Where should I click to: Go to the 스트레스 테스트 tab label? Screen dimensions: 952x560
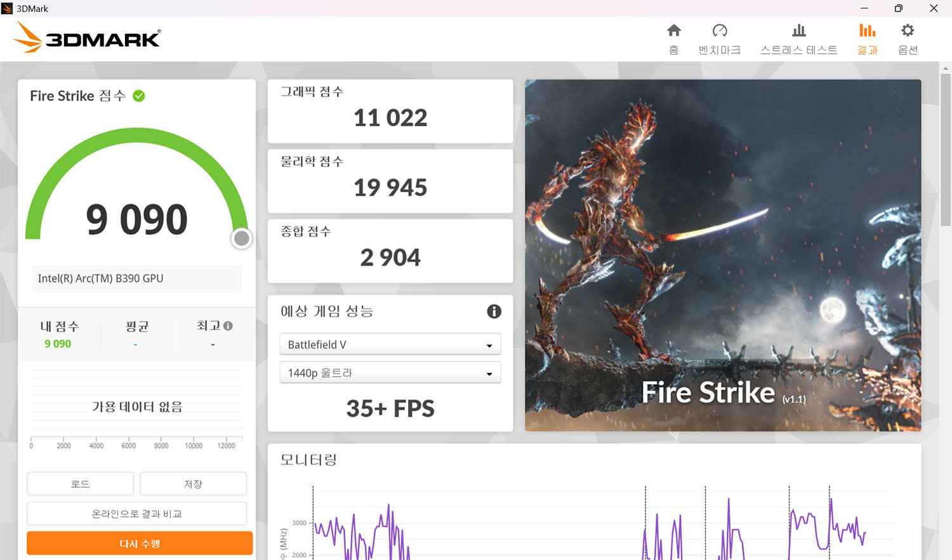pyautogui.click(x=799, y=50)
